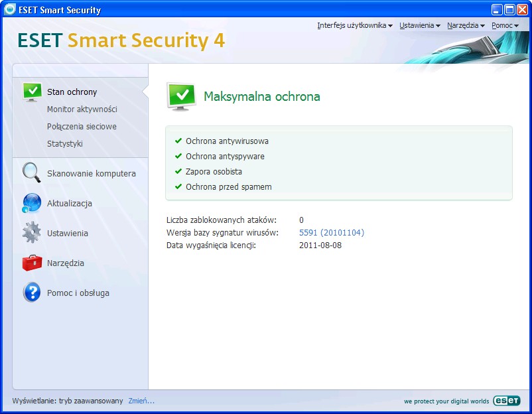Open Połączenia sieciowe sub-item
The image size is (532, 414).
[82, 127]
